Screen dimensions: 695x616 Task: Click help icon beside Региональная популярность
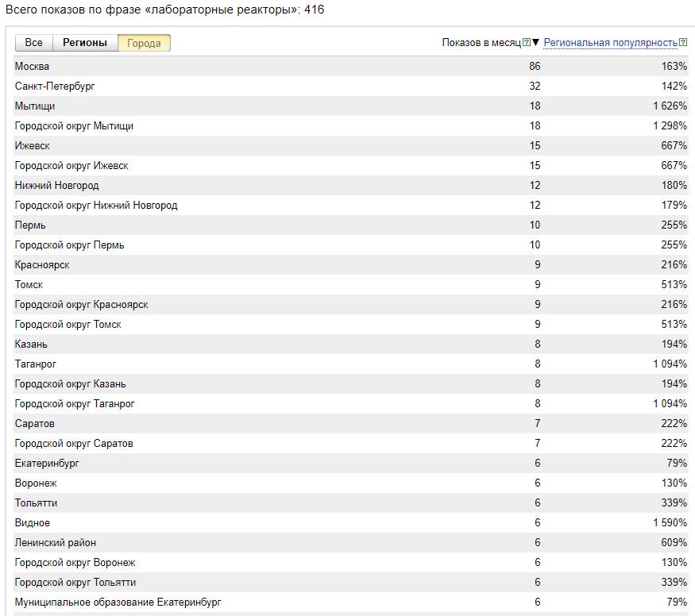(x=683, y=43)
